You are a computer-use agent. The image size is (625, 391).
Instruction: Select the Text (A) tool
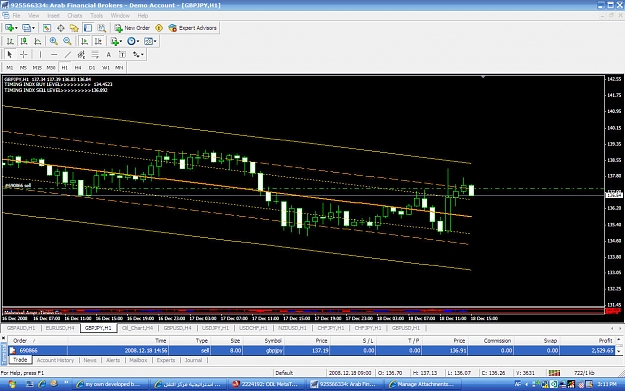pos(108,55)
